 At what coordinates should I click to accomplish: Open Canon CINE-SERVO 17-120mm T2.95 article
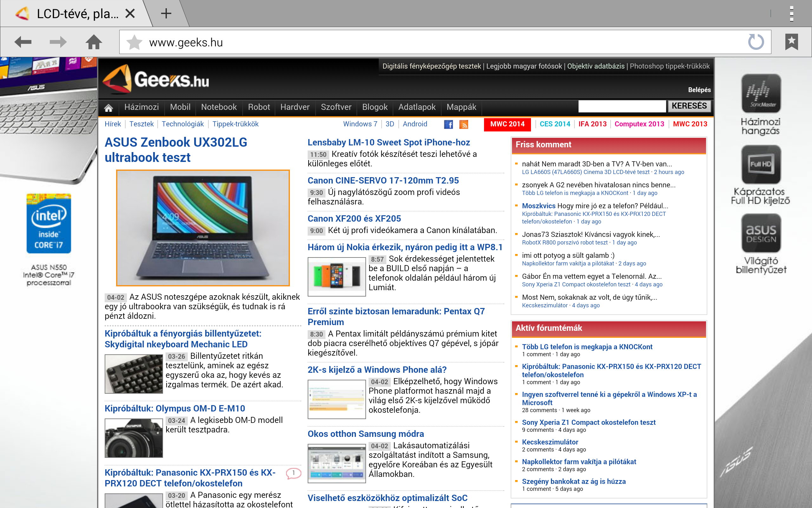point(383,180)
